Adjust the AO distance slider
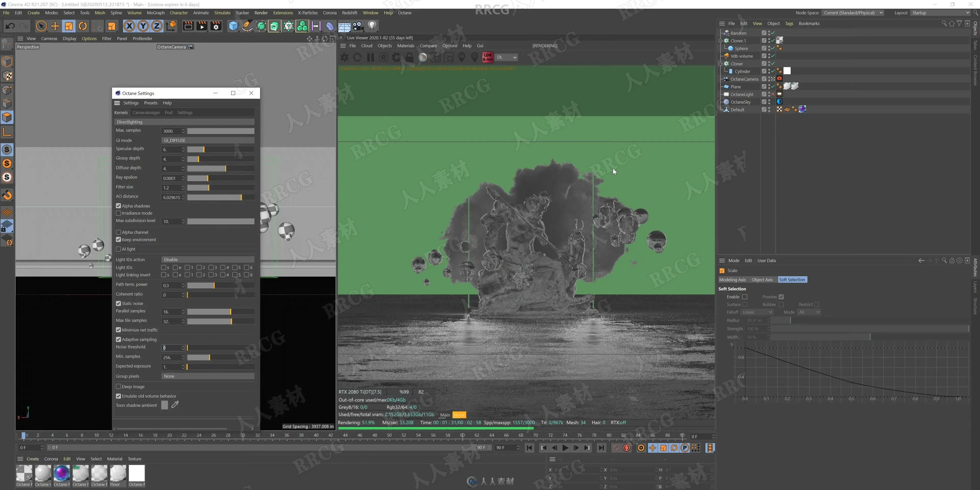This screenshot has height=490, width=980. pyautogui.click(x=221, y=198)
